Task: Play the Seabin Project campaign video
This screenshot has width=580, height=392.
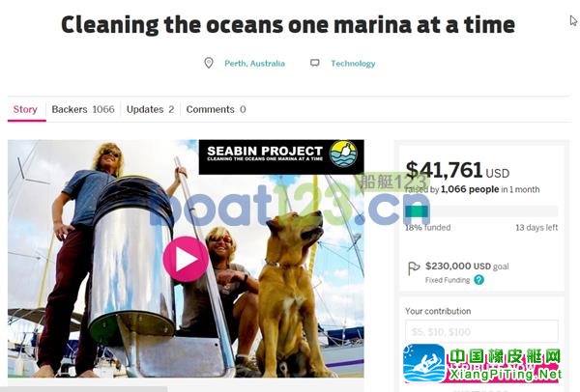Action: click(186, 260)
